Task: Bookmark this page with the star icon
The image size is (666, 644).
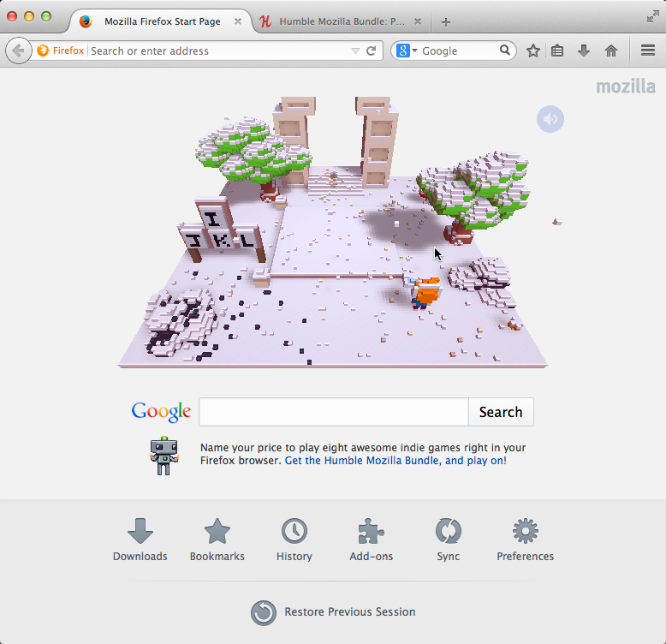Action: coord(533,51)
